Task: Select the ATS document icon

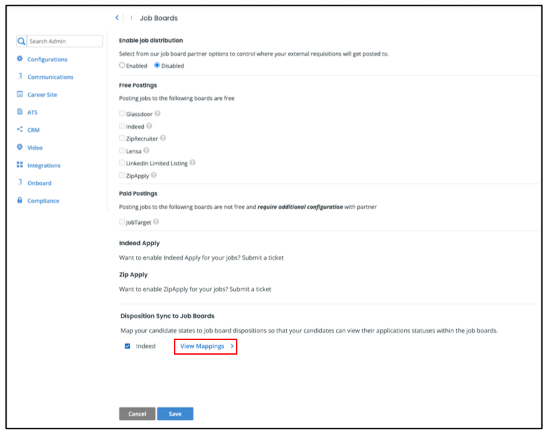Action: [x=20, y=112]
